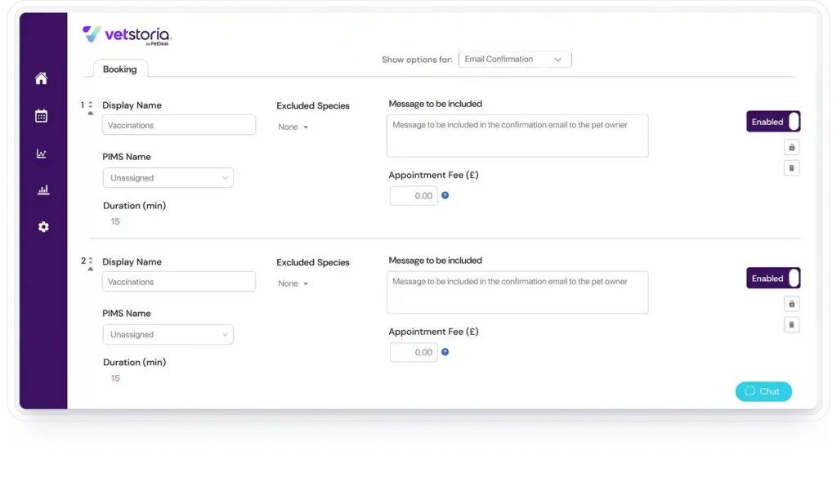This screenshot has width=837, height=504.
Task: Click the Display Name field for appointment 1
Action: (179, 125)
